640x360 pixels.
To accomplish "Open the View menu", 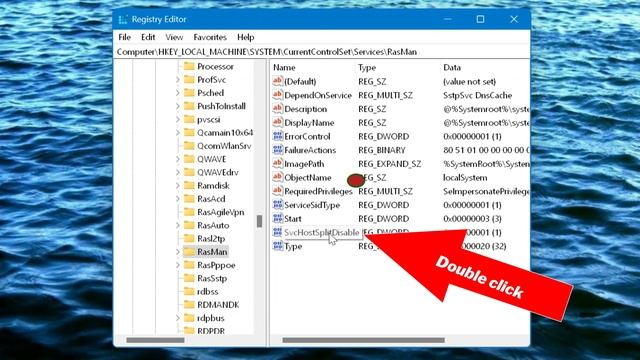I will pyautogui.click(x=174, y=37).
